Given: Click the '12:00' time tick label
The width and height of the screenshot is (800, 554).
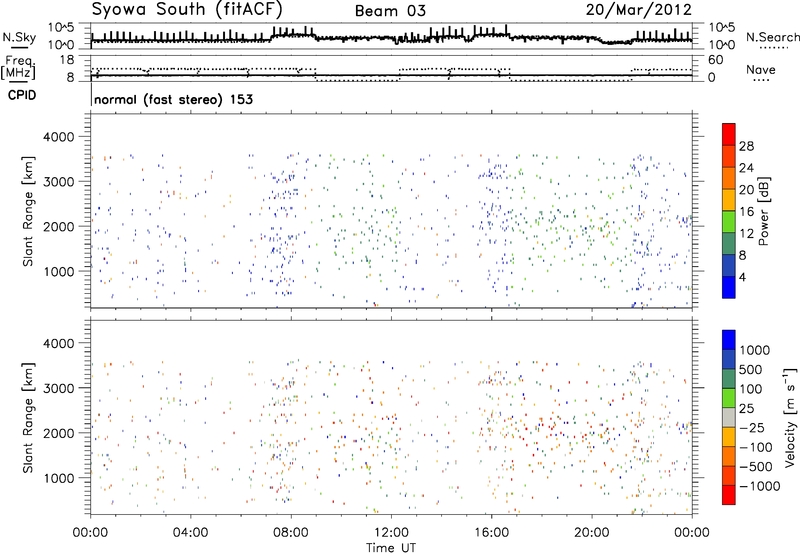Looking at the screenshot, I should click(x=391, y=533).
